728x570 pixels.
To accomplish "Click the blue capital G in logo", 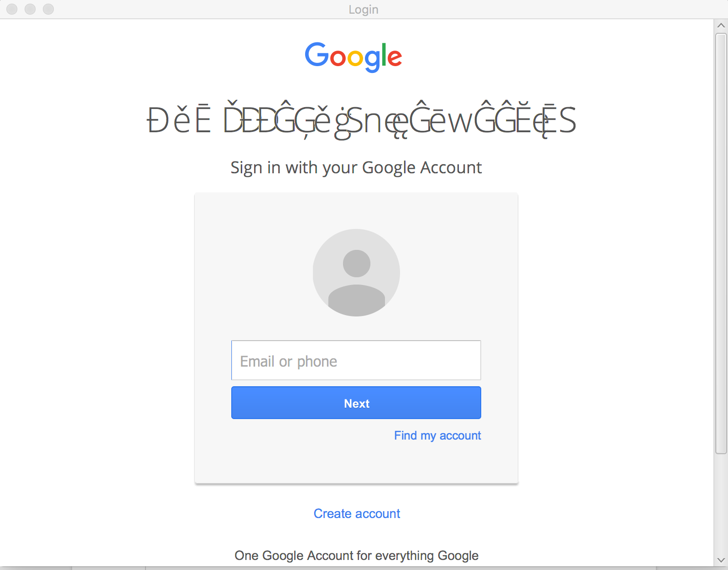I will click(317, 55).
